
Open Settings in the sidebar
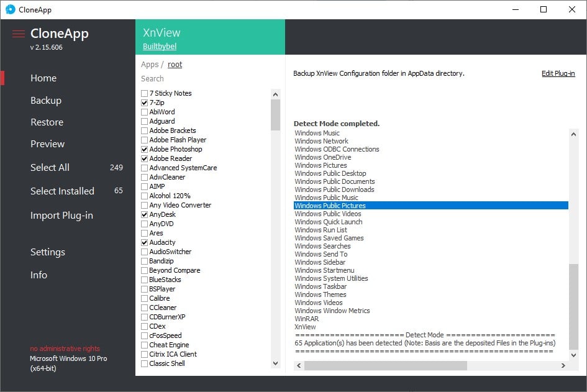click(48, 252)
